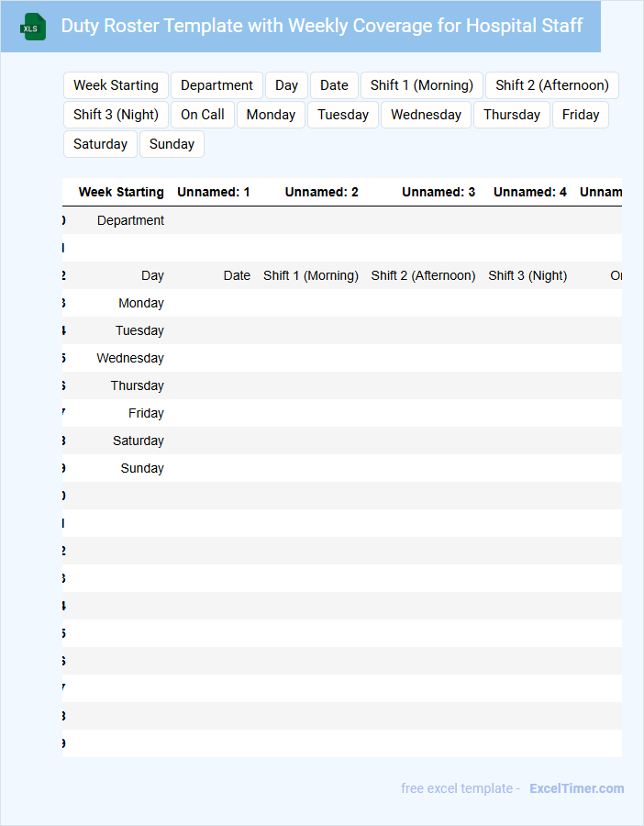This screenshot has width=644, height=826.
Task: Open the ExcelTimer.com link
Action: pos(577,788)
